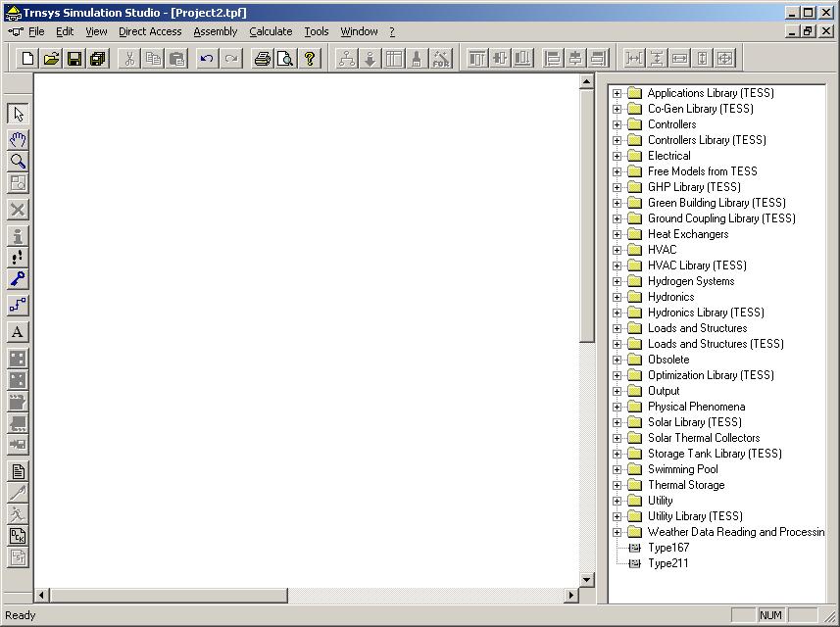Image resolution: width=840 pixels, height=627 pixels.
Task: Select the Physical Phenomena folder label
Action: pos(697,407)
